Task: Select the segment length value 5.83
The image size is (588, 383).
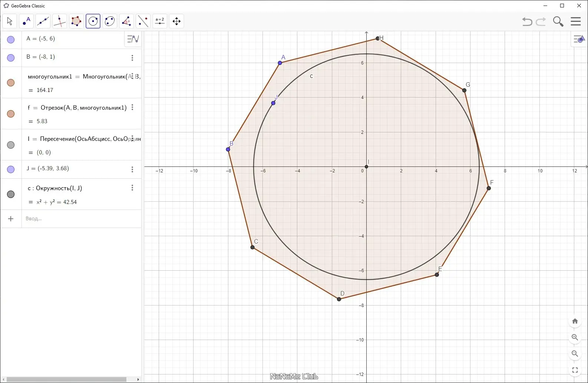Action: coord(42,121)
